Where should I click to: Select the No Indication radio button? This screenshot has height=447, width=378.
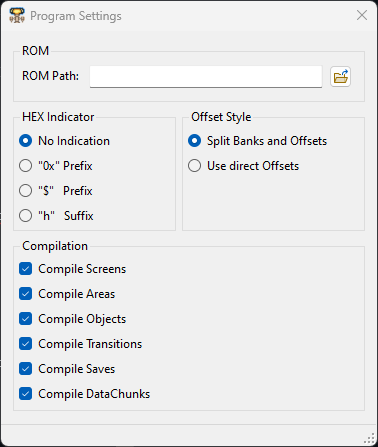pos(26,141)
